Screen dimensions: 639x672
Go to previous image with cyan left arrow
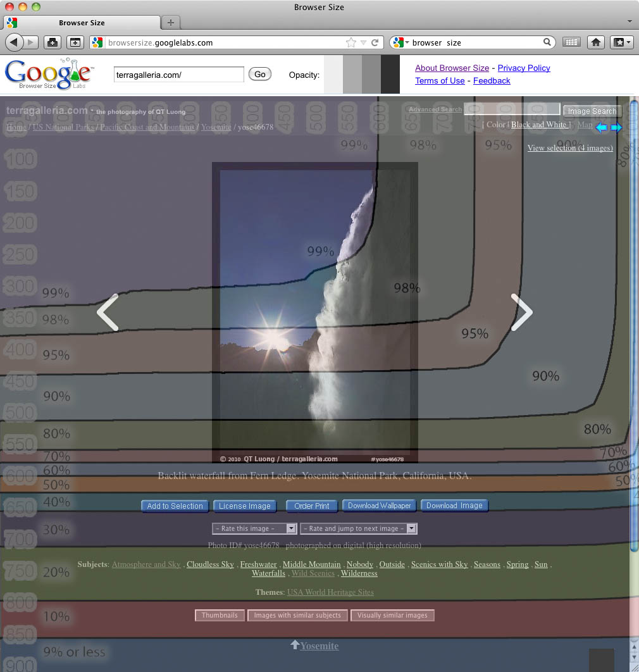click(601, 127)
